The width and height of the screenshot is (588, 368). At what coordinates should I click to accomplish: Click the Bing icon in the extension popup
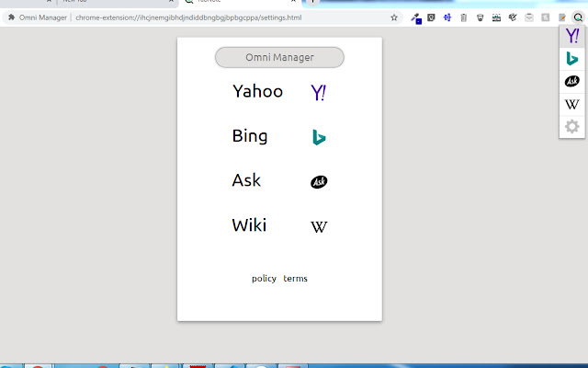pyautogui.click(x=572, y=59)
